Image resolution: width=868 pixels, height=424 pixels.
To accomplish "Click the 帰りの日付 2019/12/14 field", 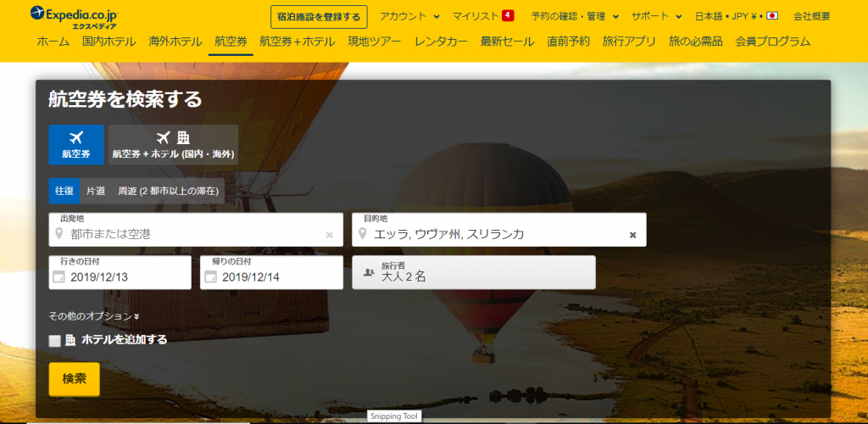I will click(271, 272).
